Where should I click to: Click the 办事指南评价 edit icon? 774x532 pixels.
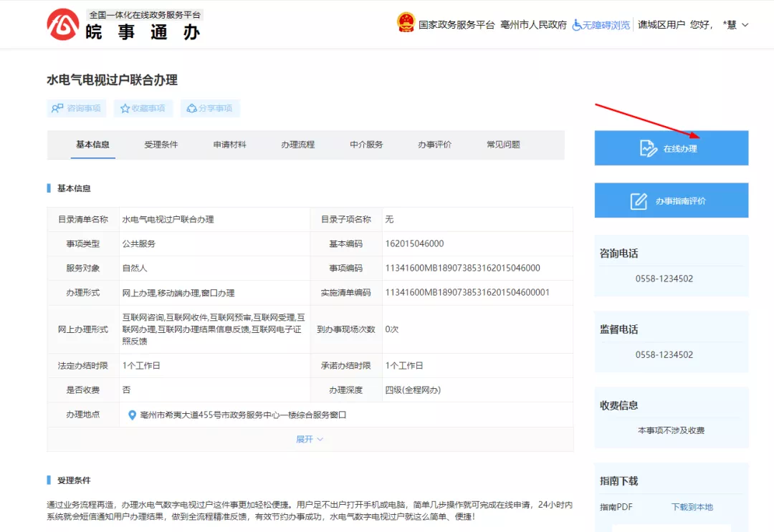click(x=639, y=201)
